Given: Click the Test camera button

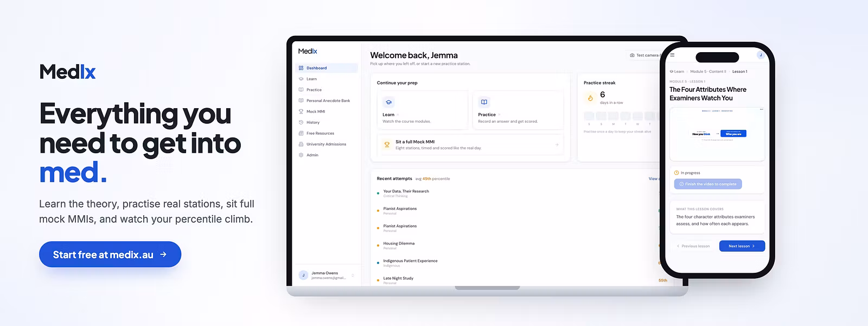Looking at the screenshot, I should (644, 55).
